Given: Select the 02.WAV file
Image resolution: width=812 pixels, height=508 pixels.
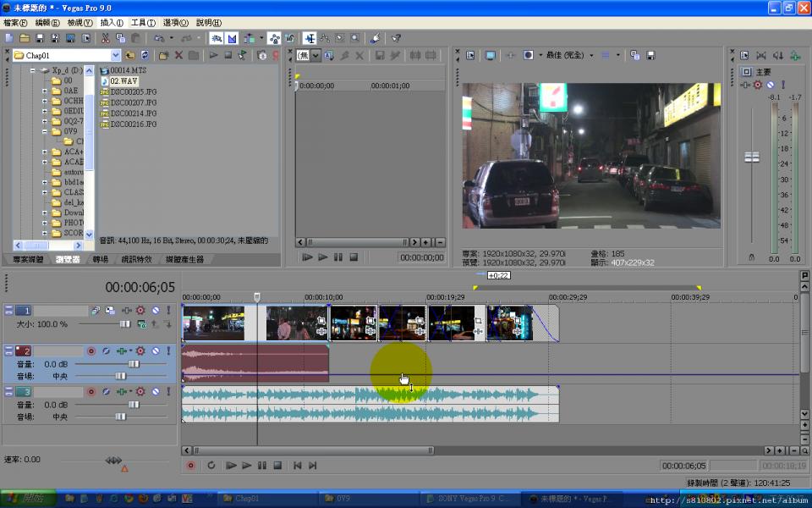Looking at the screenshot, I should [123, 81].
